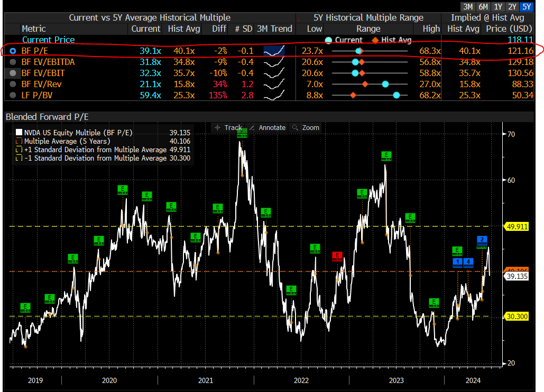Activate the Zoom magnifier tool
Image resolution: width=544 pixels, height=392 pixels.
coord(306,128)
